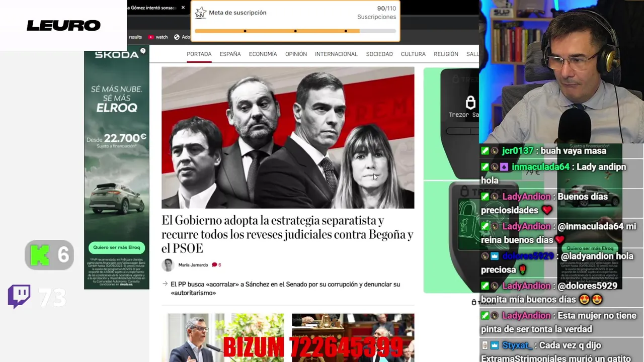Image resolution: width=644 pixels, height=362 pixels.
Task: Click the Twitch viewer count 73
Action: 52,298
